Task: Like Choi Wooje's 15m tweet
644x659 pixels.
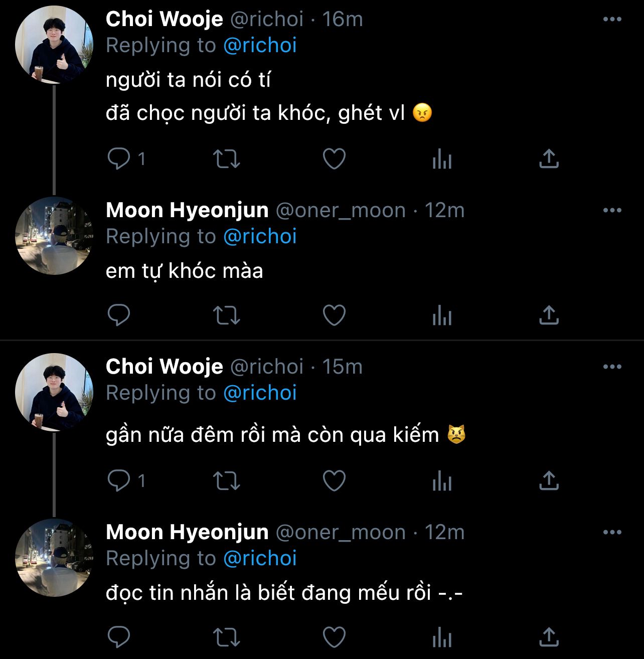Action: coord(334,481)
